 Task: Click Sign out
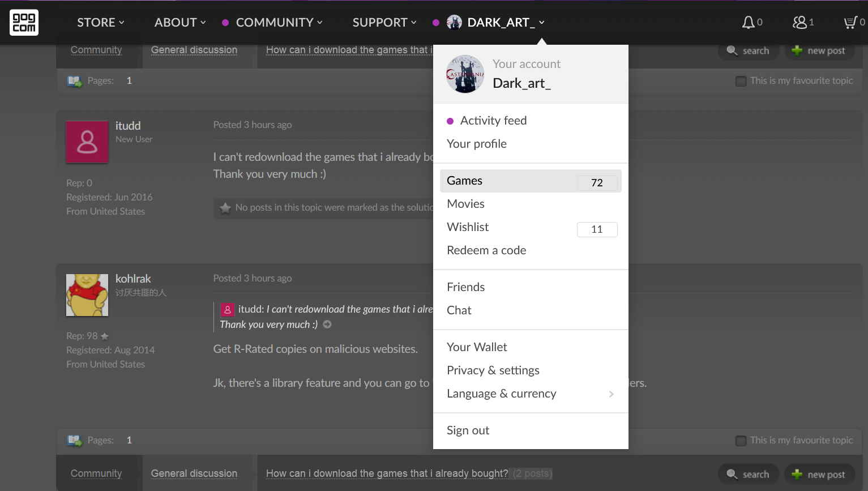click(x=468, y=430)
